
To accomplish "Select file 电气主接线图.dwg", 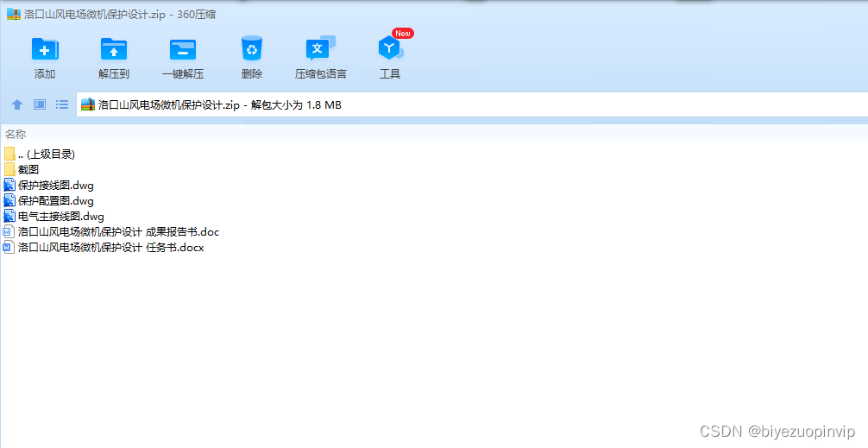I will click(x=53, y=216).
